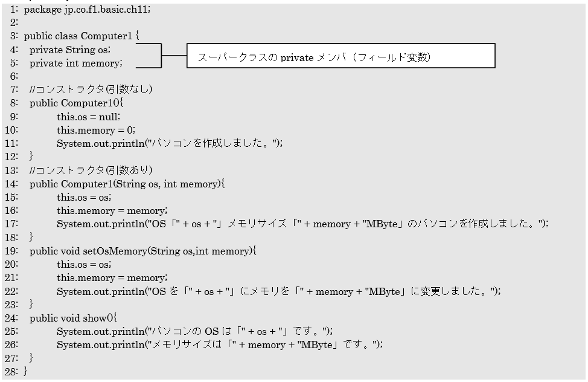The height and width of the screenshot is (382, 588).
Task: Click the コンストラクタ(引数なし) comment
Action: pos(91,89)
